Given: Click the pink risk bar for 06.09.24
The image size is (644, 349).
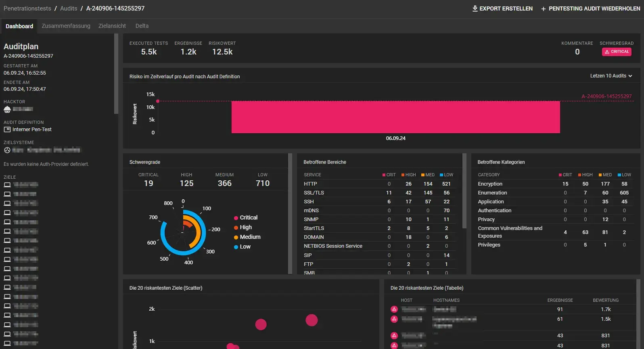Looking at the screenshot, I should [x=395, y=117].
